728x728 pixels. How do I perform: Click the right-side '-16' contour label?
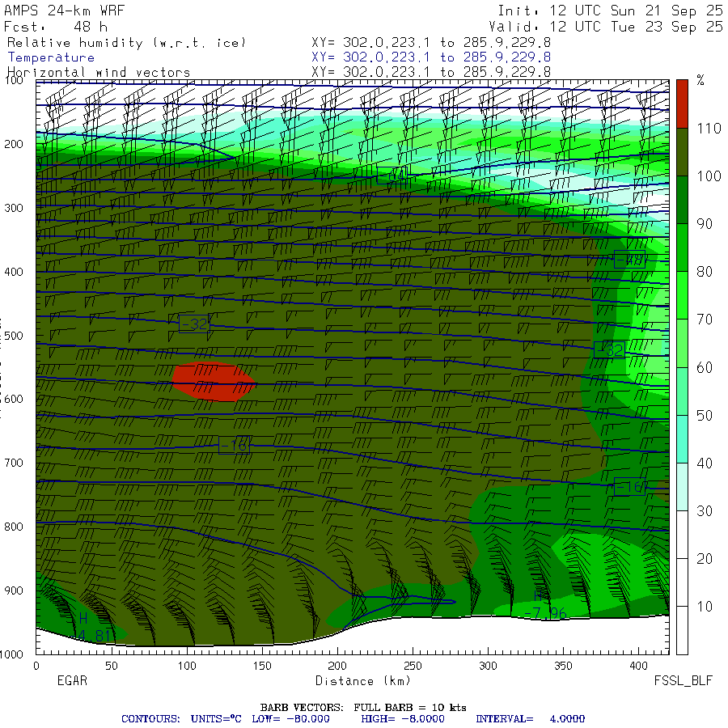click(629, 487)
